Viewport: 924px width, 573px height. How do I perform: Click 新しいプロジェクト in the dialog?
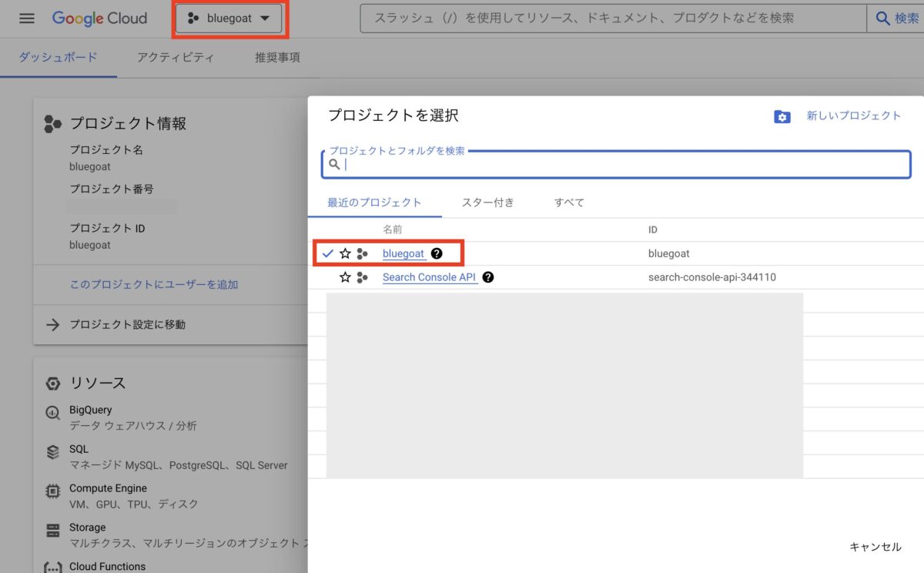pos(853,116)
